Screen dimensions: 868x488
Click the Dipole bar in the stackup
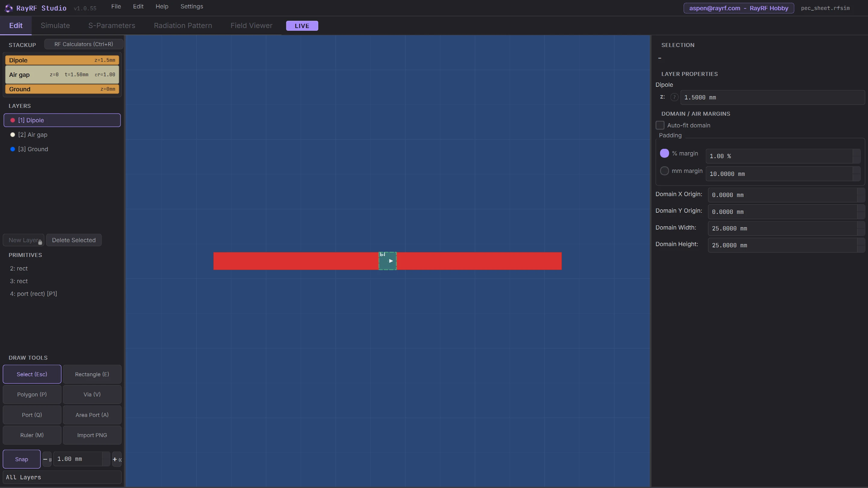pyautogui.click(x=62, y=60)
